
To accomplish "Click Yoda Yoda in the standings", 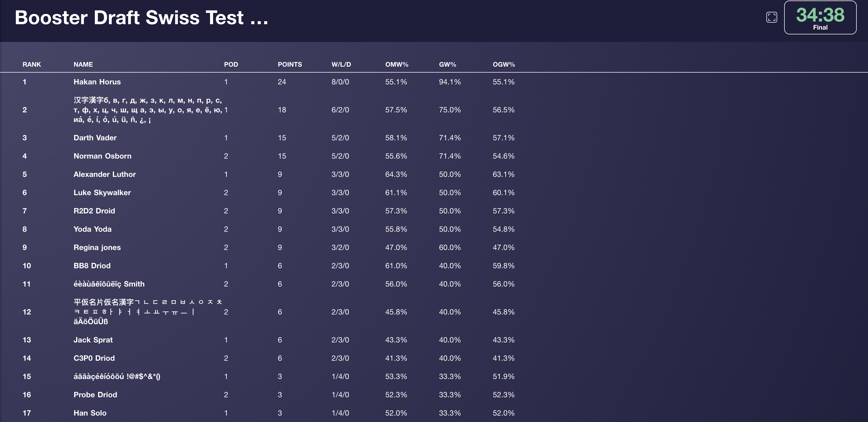I will [x=92, y=229].
